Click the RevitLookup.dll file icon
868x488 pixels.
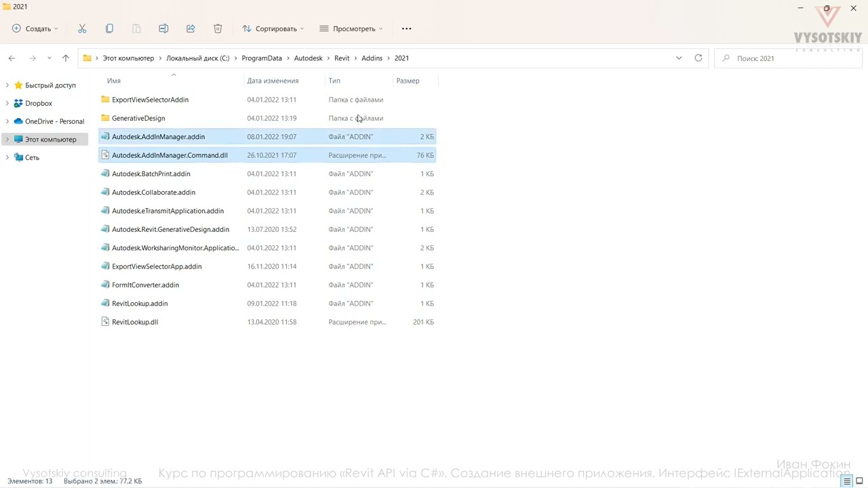point(105,322)
